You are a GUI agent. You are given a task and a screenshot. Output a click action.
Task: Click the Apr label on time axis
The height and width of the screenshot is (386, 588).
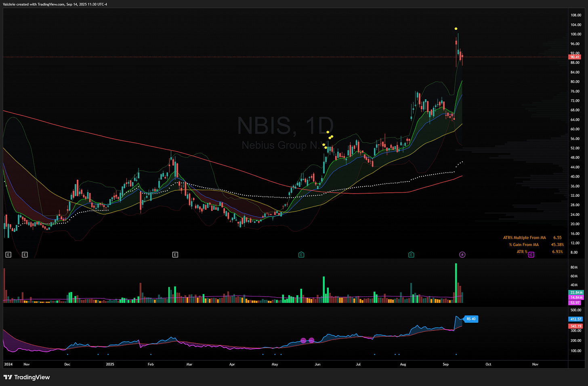232,364
